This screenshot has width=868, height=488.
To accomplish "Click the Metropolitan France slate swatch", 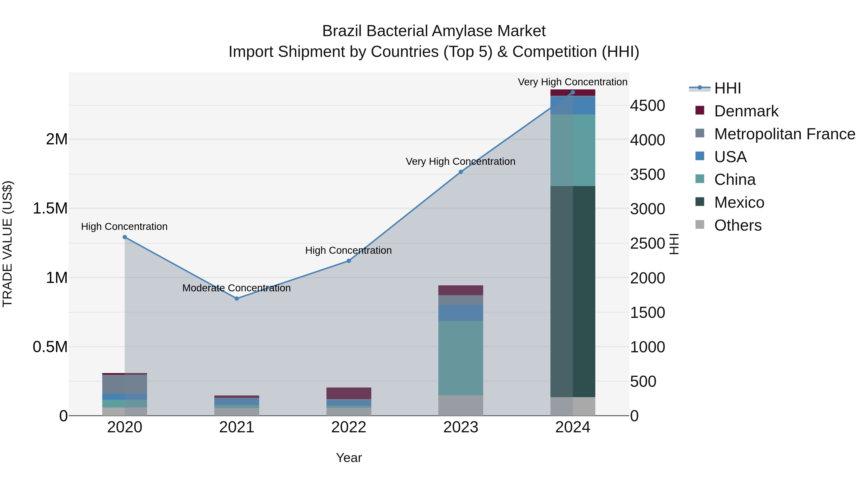I will tap(700, 133).
